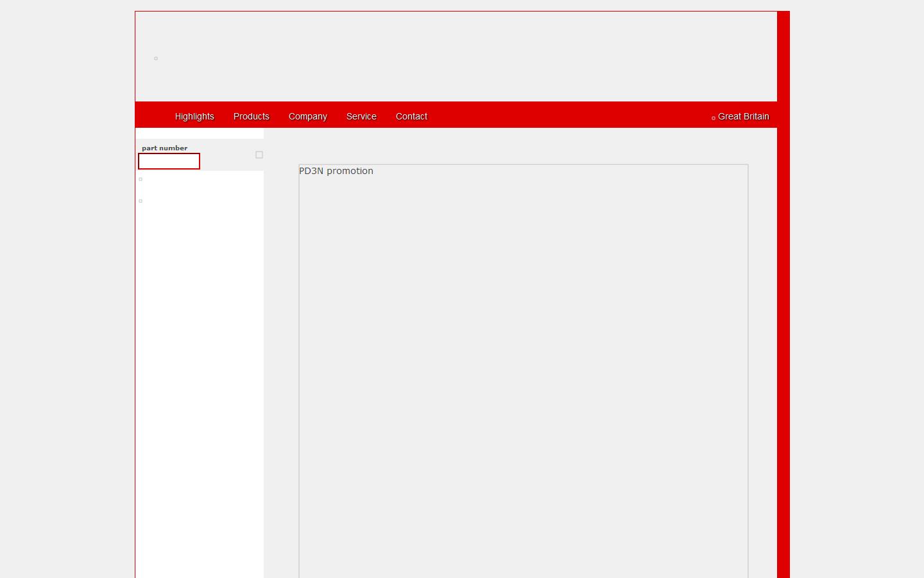Click inside the part number input field

[x=169, y=161]
